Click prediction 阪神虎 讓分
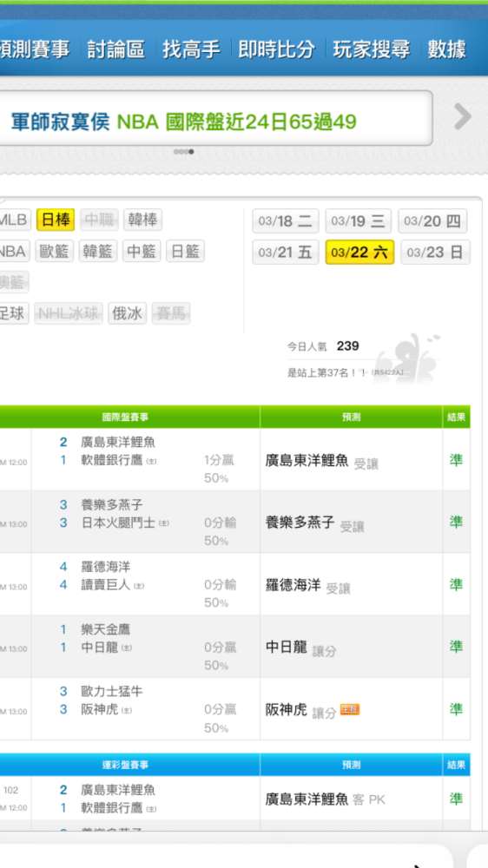 (300, 710)
